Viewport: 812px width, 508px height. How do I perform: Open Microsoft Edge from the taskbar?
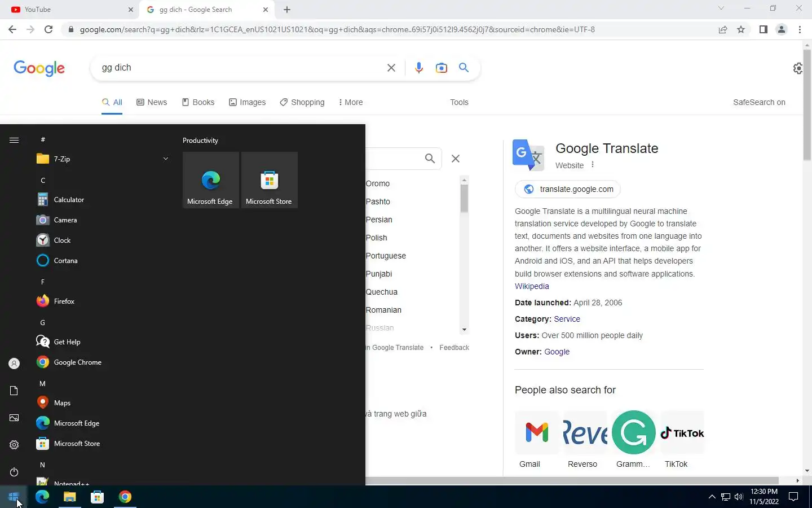[42, 497]
